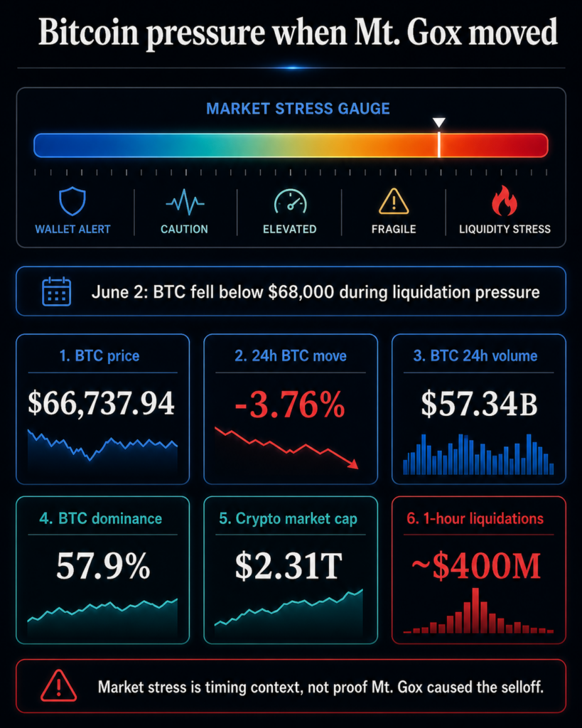This screenshot has height=728, width=582.
Task: Click the '$66,737.94' value
Action: pos(101,403)
